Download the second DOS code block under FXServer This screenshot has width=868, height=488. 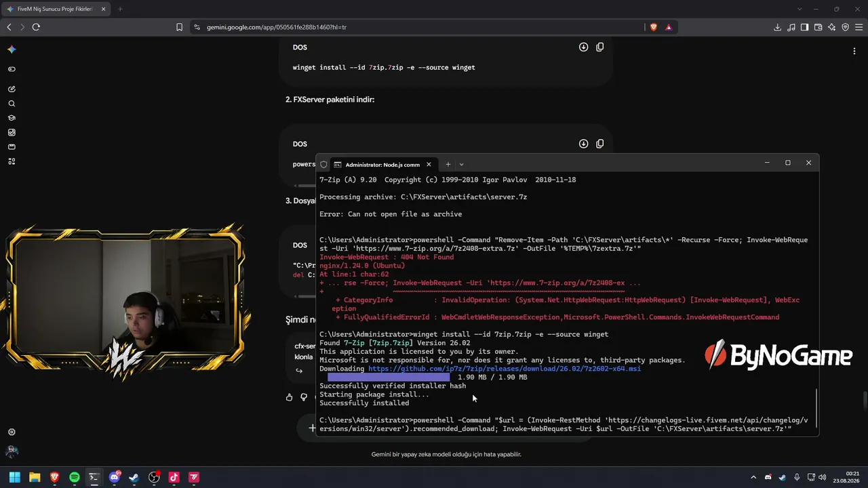(x=583, y=144)
